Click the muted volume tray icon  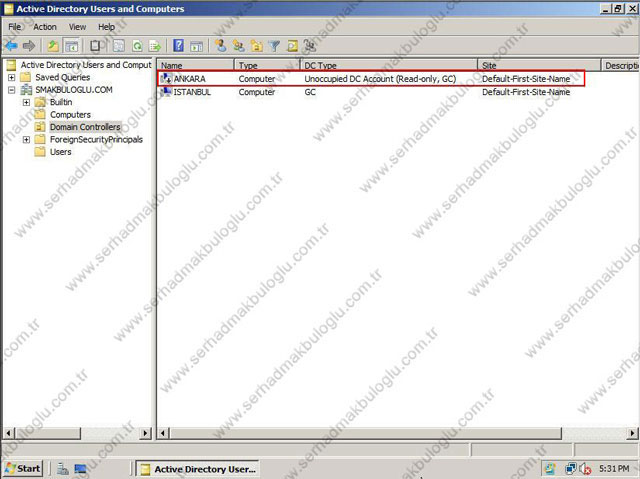click(585, 469)
